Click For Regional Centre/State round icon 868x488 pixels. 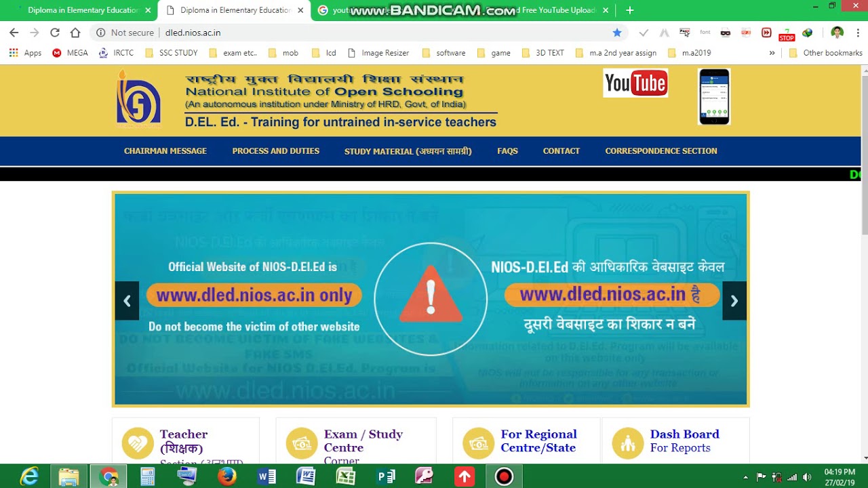479,444
